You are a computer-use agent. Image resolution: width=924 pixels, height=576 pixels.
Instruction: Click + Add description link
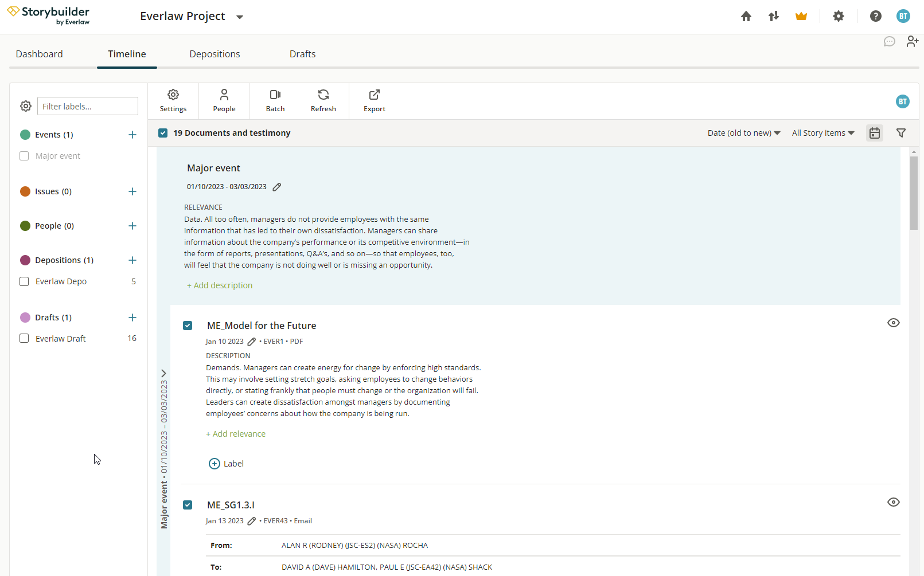[220, 285]
